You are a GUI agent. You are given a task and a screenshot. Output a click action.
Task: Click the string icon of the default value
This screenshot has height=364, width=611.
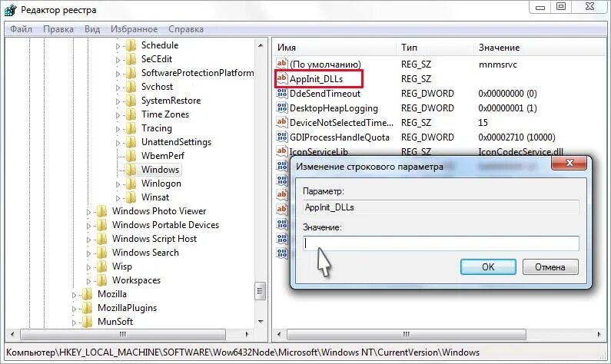click(282, 64)
